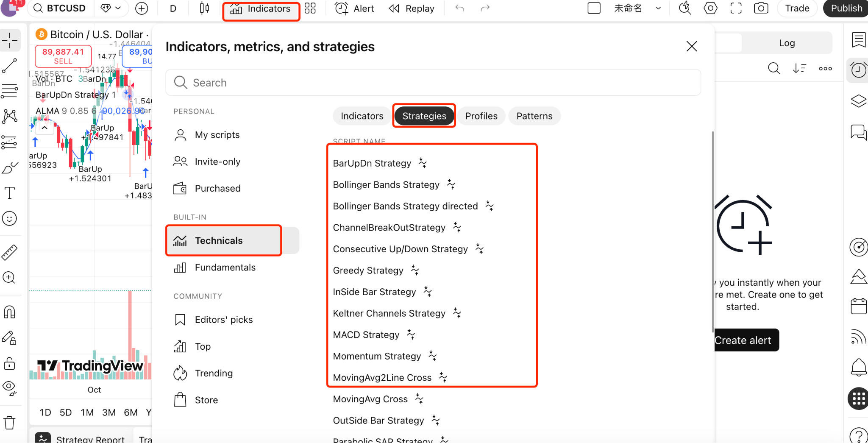Toggle hide all drawings eye icon
The width and height of the screenshot is (868, 443).
[10, 388]
